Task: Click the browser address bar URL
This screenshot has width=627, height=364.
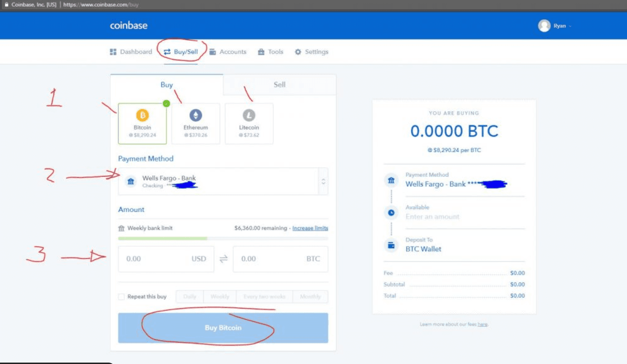Action: 101,5
